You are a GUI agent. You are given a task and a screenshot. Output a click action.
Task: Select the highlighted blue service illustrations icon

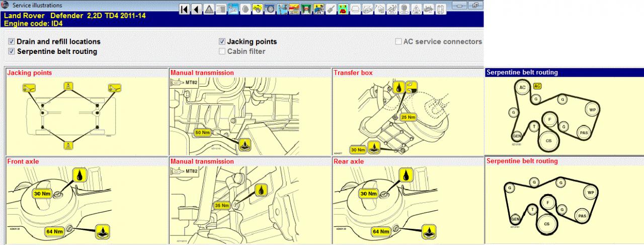tap(233, 9)
